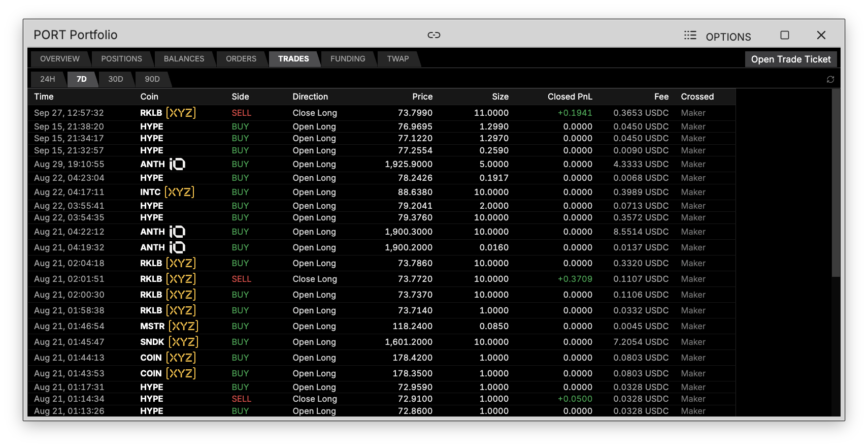The image size is (868, 448).
Task: Click the 118.2400 MSTR price
Action: (413, 326)
